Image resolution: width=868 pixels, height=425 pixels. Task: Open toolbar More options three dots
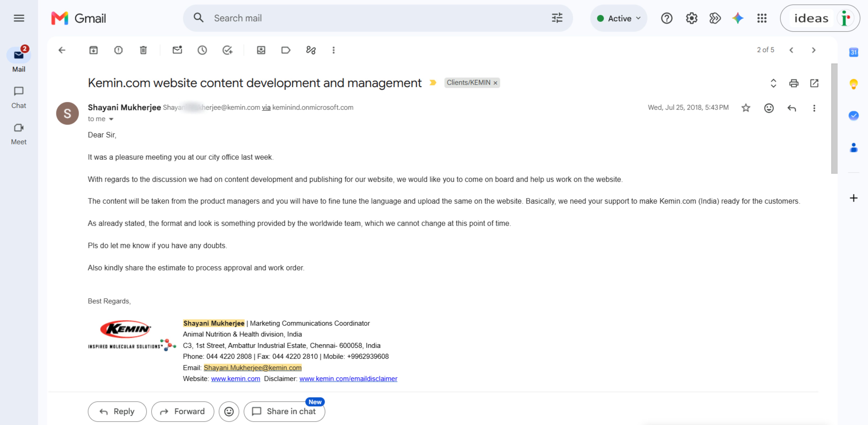tap(334, 50)
